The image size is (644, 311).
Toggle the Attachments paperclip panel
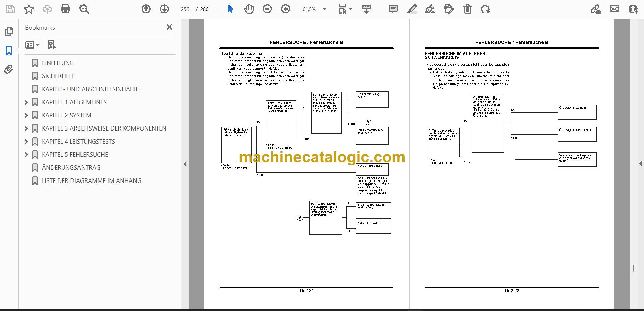9,69
